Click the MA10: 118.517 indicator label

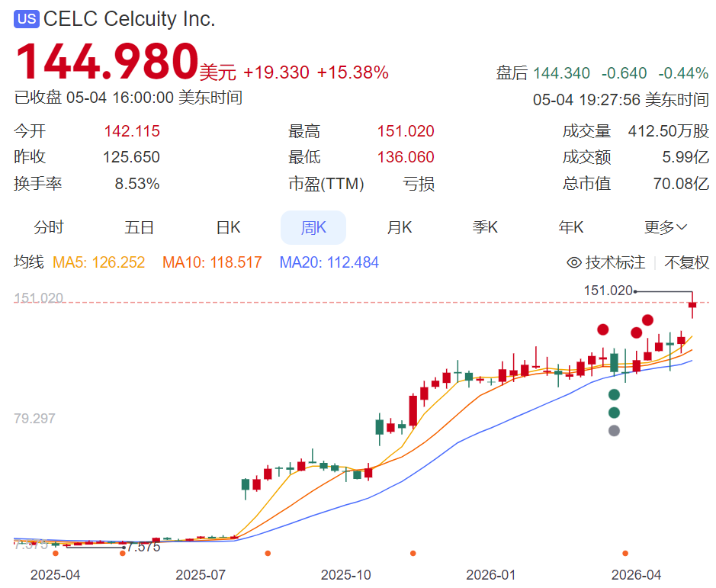[x=212, y=262]
